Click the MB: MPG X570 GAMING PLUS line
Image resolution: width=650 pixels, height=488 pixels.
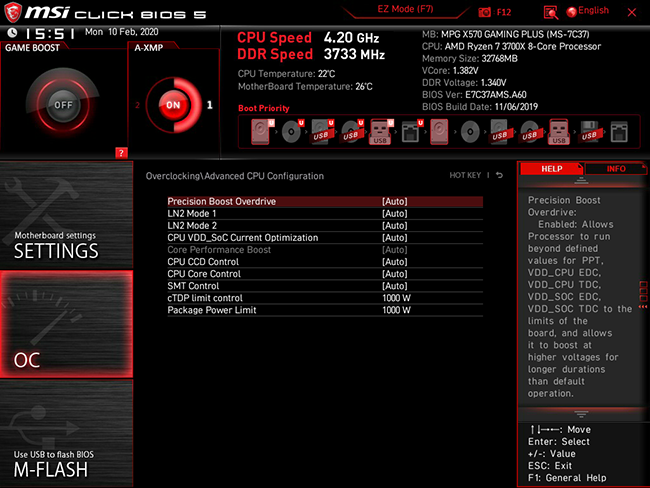click(x=505, y=34)
